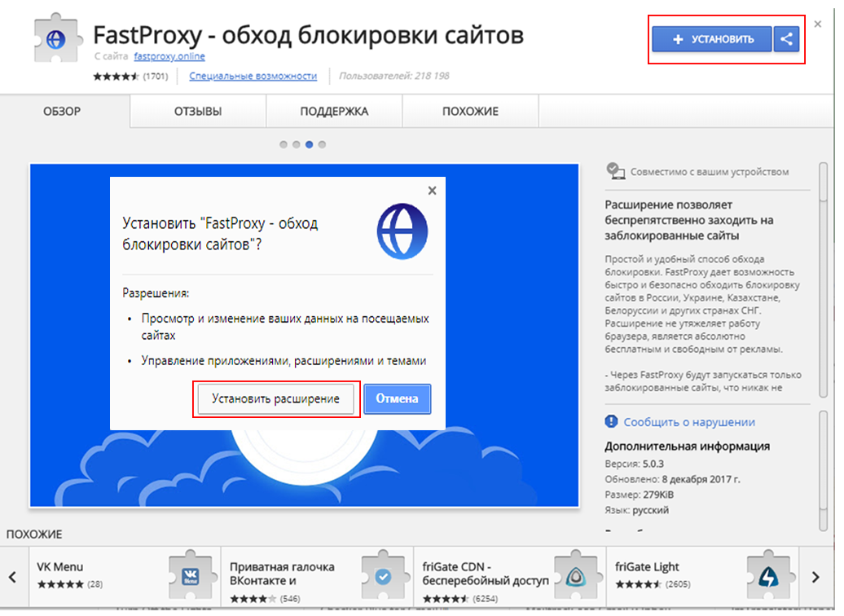Open the ПОХОЖИЕ tab
This screenshot has height=616, width=844.
[x=470, y=112]
